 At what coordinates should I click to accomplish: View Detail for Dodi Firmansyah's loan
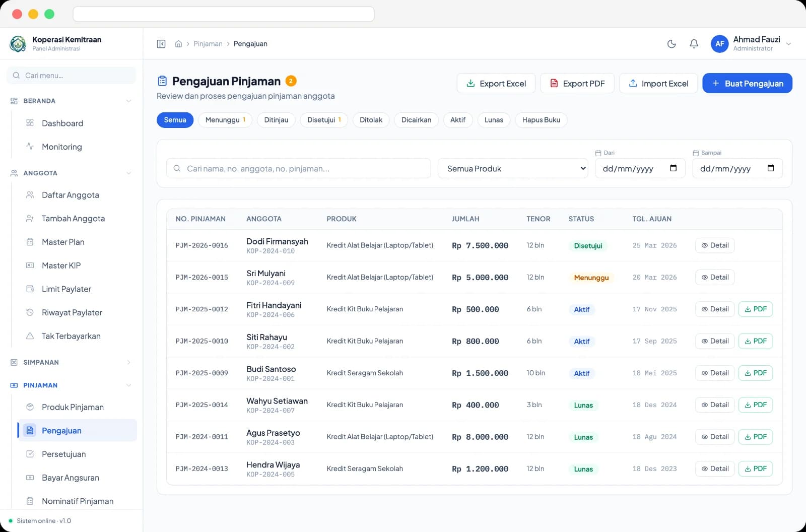[x=715, y=245]
